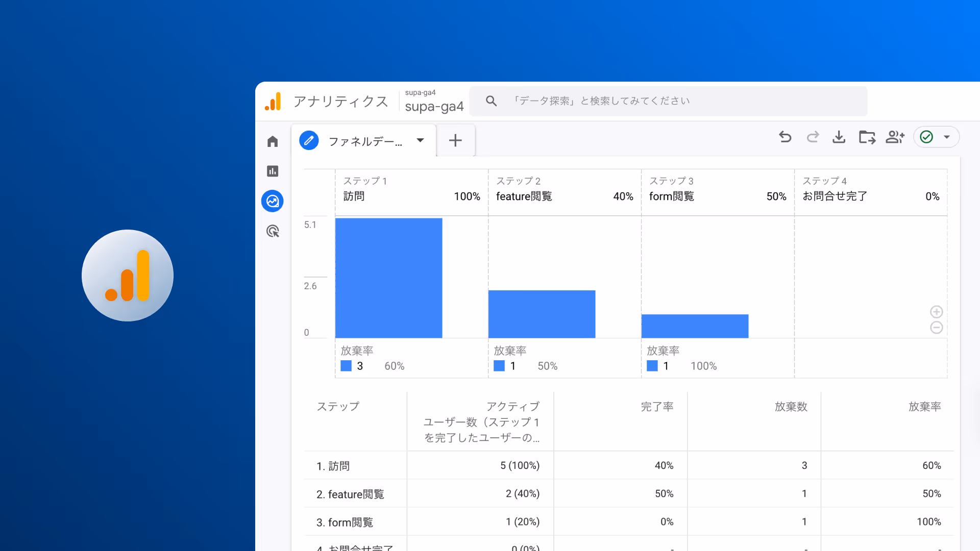This screenshot has width=980, height=551.
Task: Click the add users share icon
Action: [x=895, y=137]
